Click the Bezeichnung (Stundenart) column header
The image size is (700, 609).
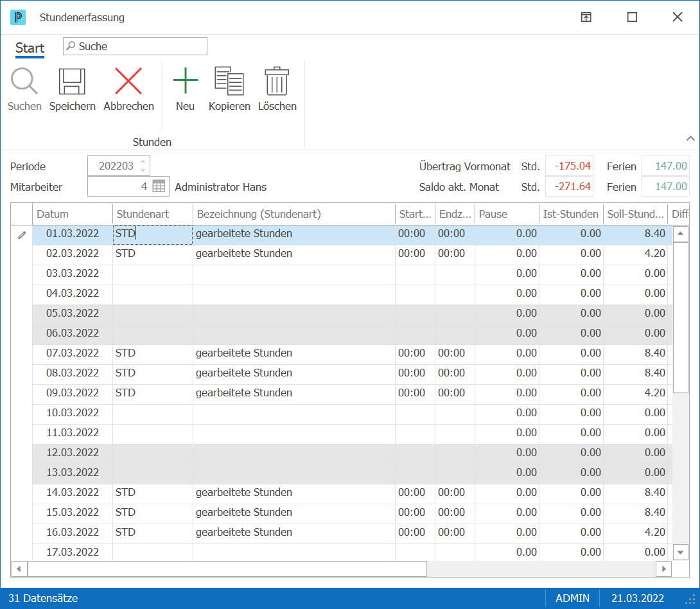click(293, 214)
